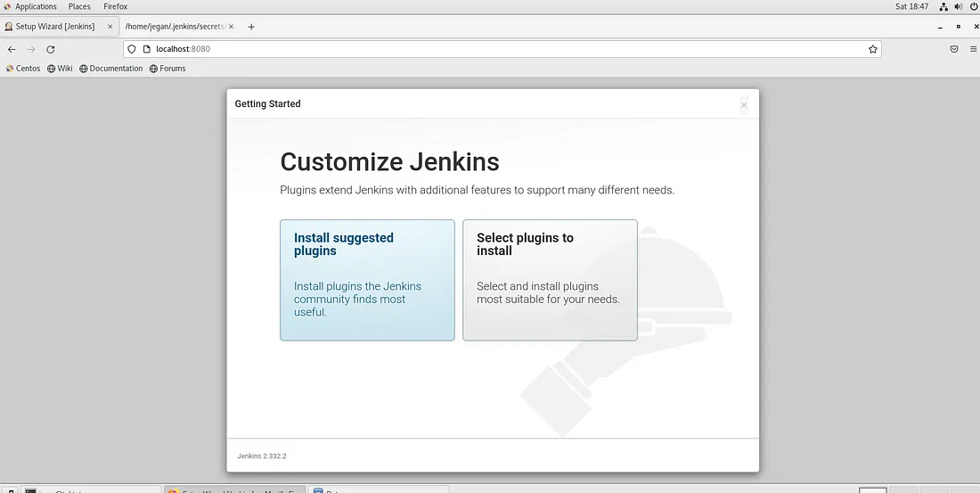Bookmark this page with star icon
This screenshot has width=980, height=493.
pos(873,49)
